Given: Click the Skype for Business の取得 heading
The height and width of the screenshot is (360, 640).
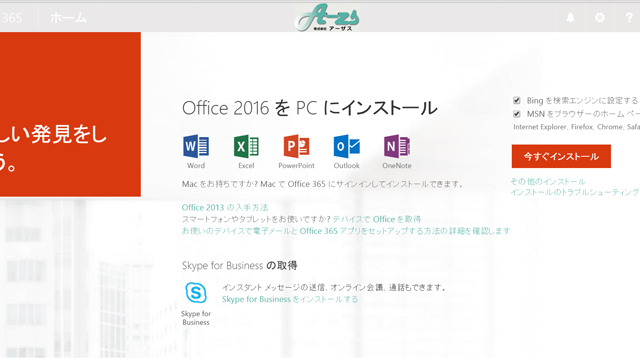Looking at the screenshot, I should [x=240, y=266].
